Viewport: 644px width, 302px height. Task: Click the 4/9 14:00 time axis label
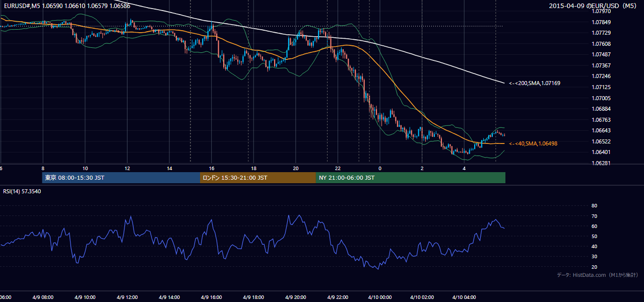click(x=169, y=297)
